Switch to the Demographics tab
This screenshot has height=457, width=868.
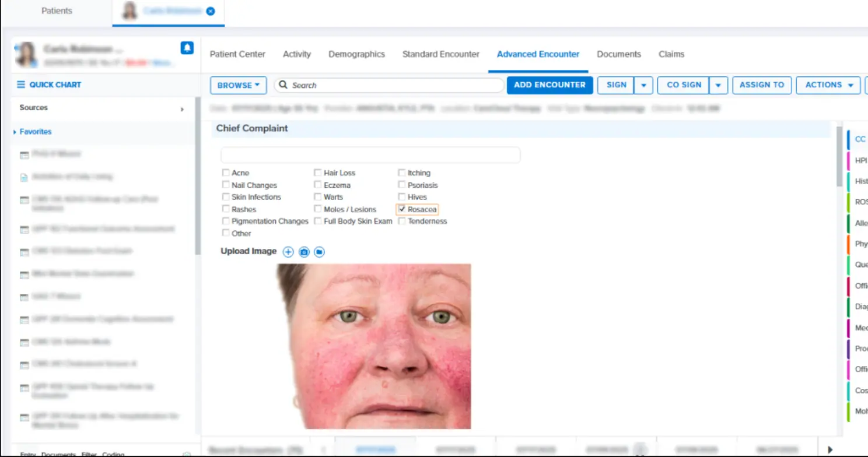coord(356,54)
